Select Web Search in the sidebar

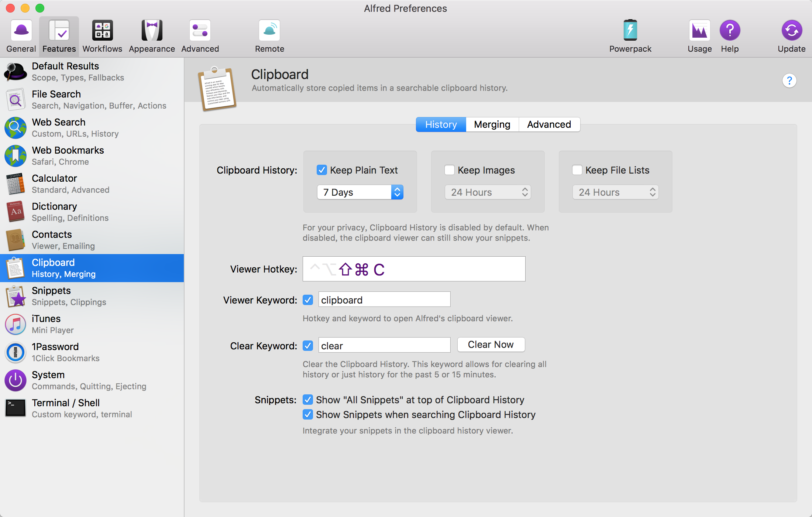[x=92, y=128]
